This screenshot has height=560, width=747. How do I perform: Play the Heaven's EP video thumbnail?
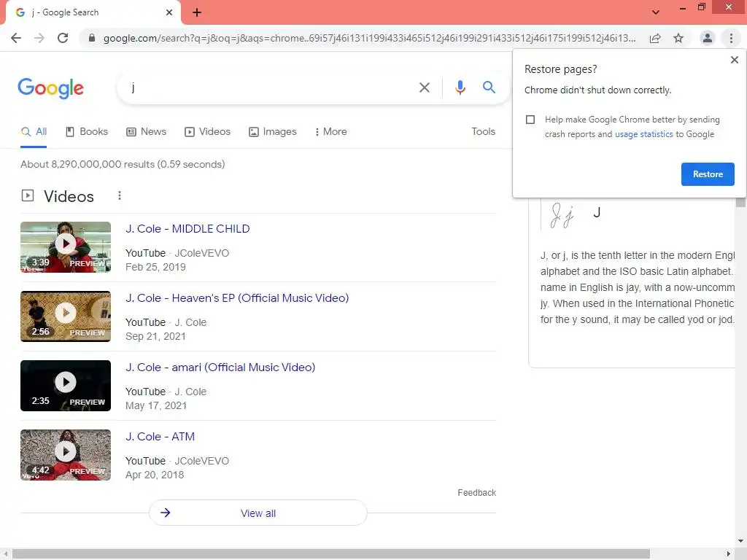[x=65, y=316]
